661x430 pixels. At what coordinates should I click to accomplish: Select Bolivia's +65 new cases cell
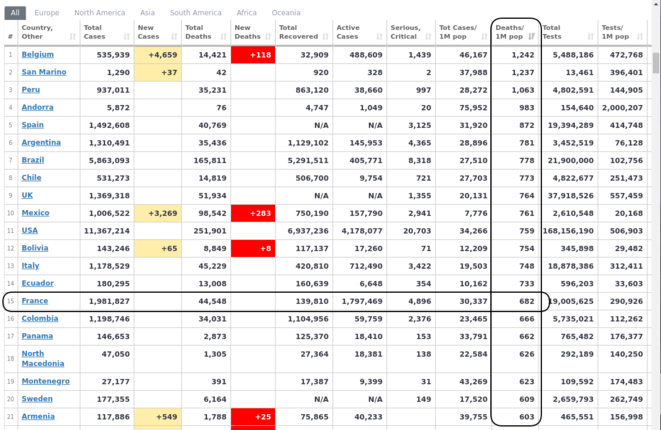(158, 248)
